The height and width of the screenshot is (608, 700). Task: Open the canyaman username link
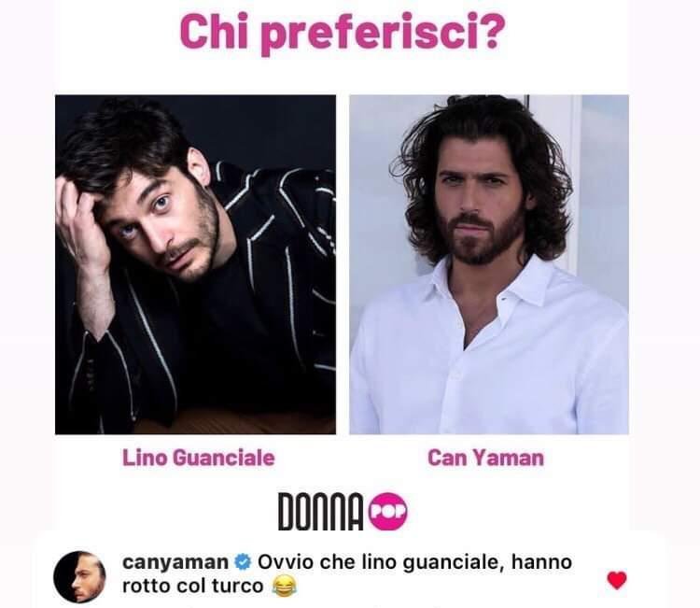[175, 561]
